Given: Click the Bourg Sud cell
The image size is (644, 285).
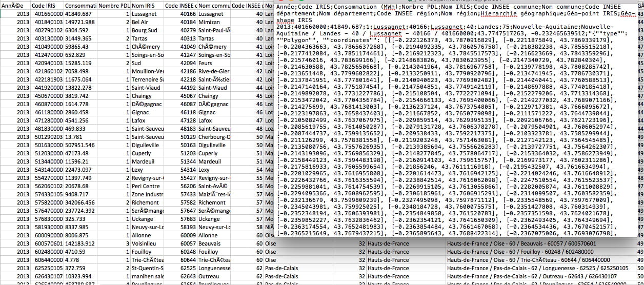Looking at the screenshot, I should click(147, 30).
